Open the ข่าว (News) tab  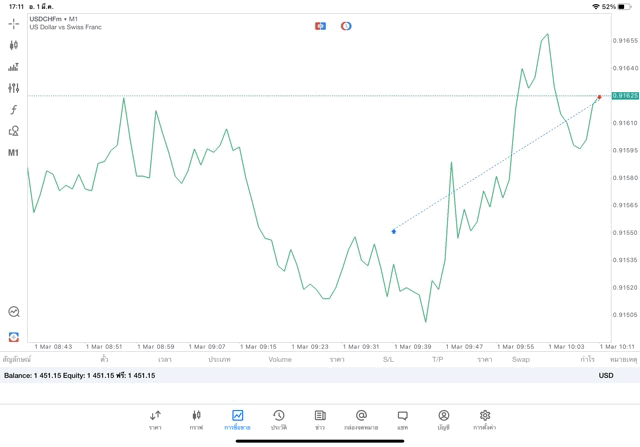coord(320,419)
